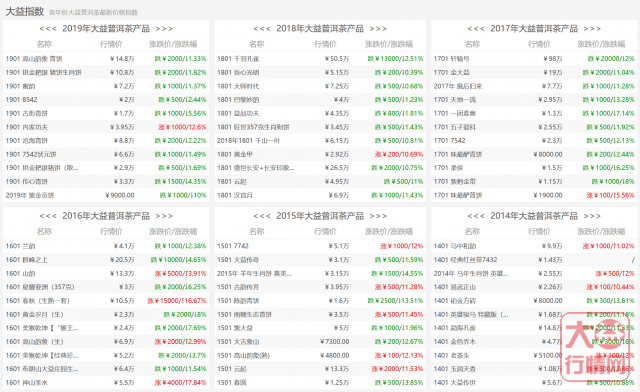Click the 1701 金大益 product name
Viewport: 640px width, 392px height.
point(451,73)
